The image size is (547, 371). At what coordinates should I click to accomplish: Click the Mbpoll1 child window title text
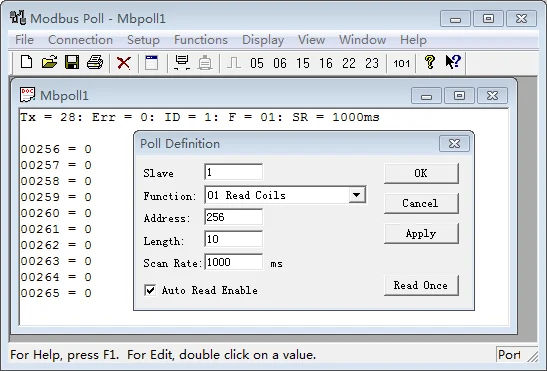point(64,95)
